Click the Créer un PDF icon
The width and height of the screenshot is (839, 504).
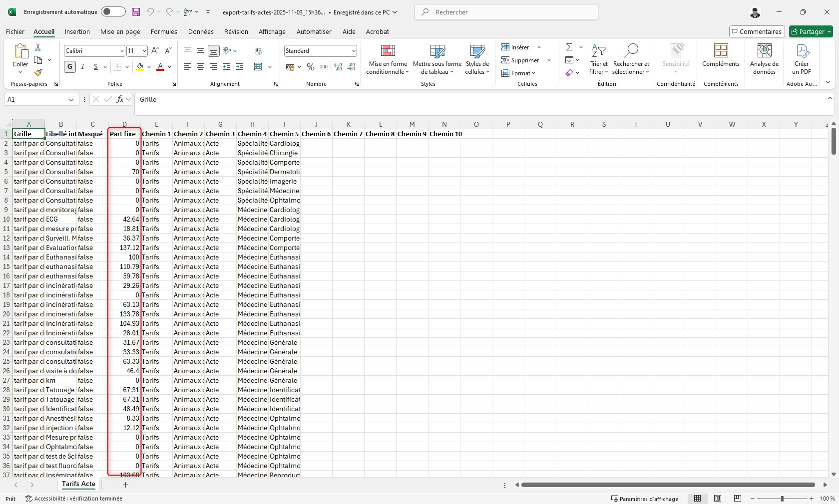[x=802, y=59]
